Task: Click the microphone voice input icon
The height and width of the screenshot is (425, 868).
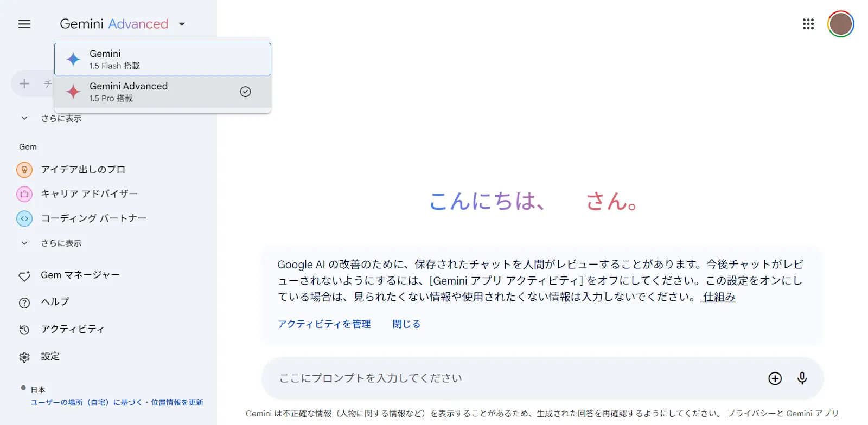Action: [x=802, y=378]
